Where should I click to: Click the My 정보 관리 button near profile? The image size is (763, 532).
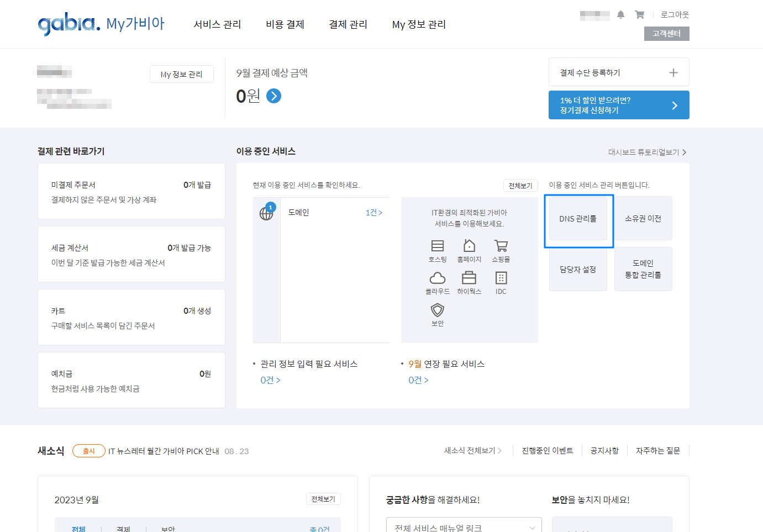pos(181,74)
